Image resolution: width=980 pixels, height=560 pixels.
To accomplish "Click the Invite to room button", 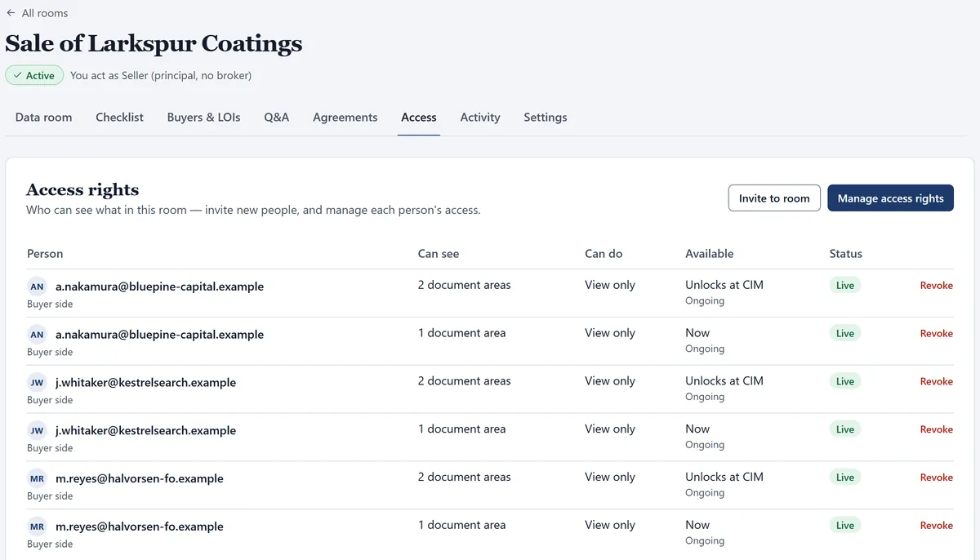I will pos(774,198).
